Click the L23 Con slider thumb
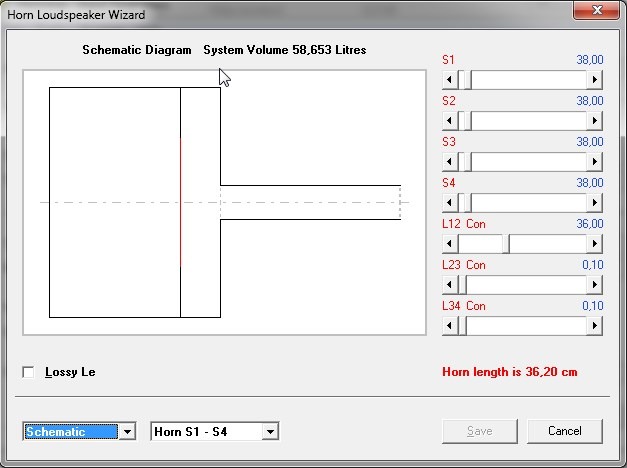 point(462,284)
